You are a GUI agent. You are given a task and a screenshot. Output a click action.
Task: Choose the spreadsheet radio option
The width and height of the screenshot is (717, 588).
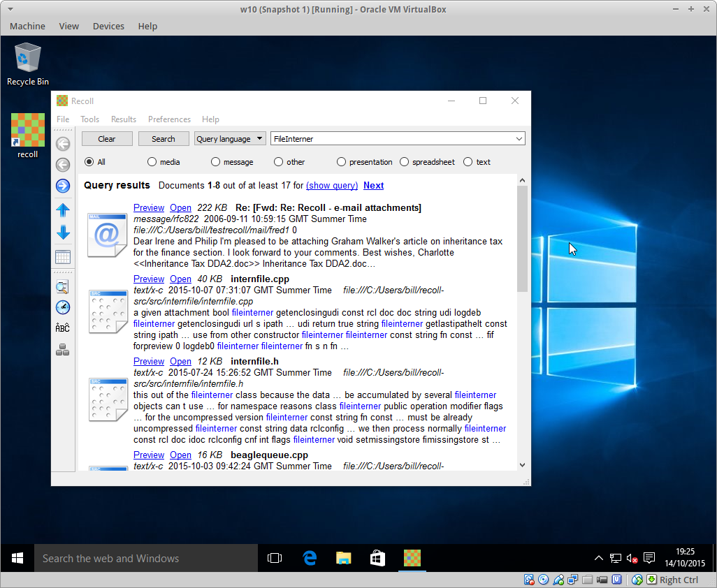[x=405, y=162]
